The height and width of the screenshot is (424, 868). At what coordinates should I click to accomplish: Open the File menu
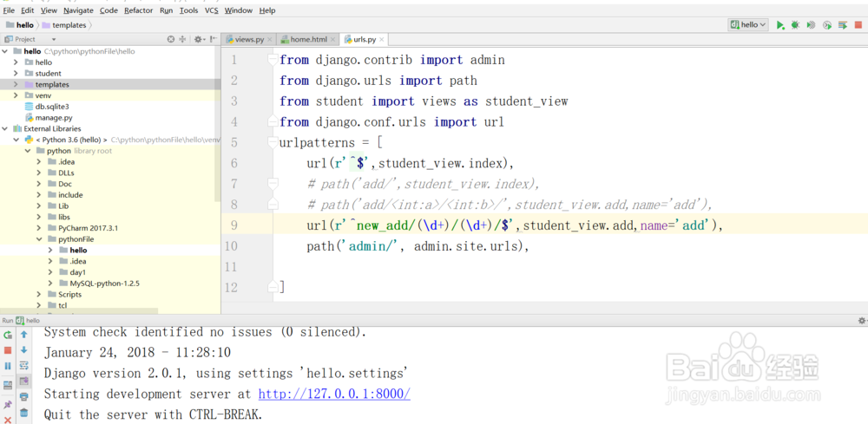9,10
